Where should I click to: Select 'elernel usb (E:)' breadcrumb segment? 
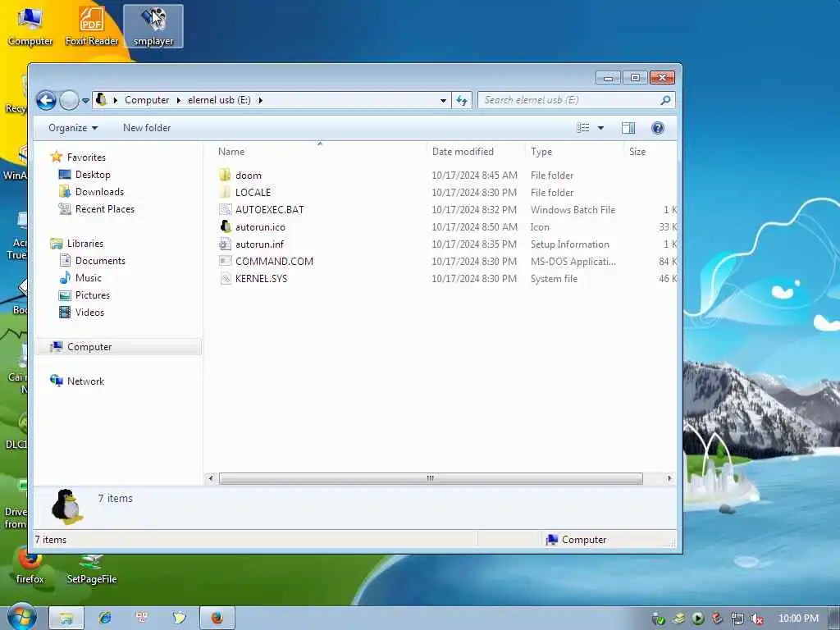(219, 100)
